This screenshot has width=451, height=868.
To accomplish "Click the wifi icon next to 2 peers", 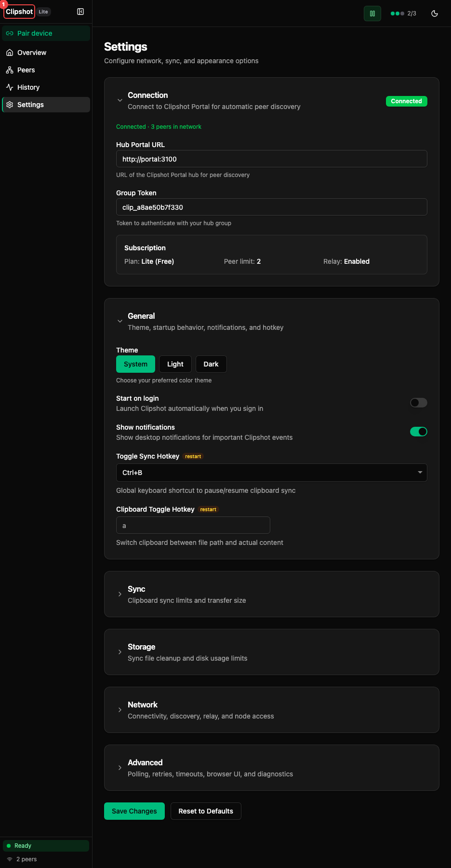I will click(x=10, y=859).
